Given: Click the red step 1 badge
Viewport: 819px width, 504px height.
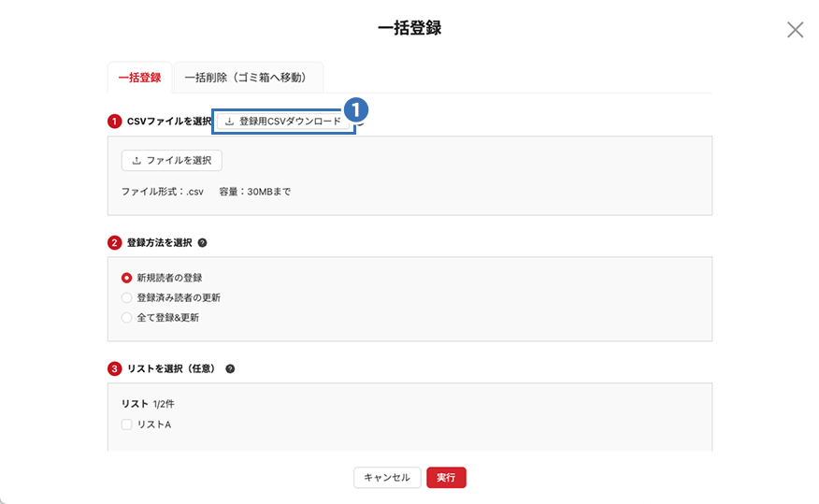Looking at the screenshot, I should point(115,122).
